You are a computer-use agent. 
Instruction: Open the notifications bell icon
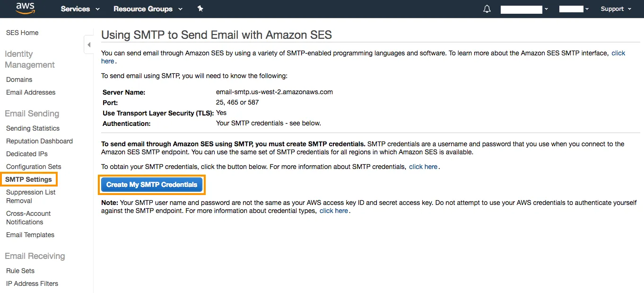click(x=487, y=9)
